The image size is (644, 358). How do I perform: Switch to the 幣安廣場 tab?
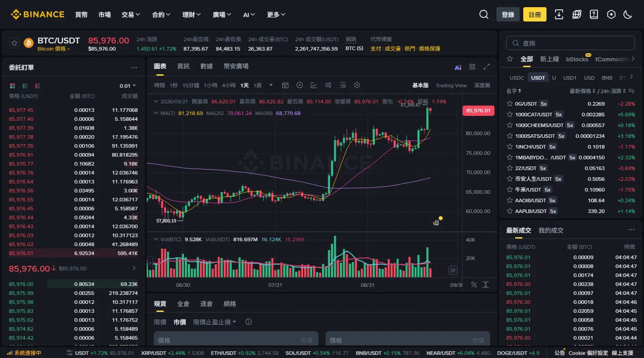pyautogui.click(x=236, y=66)
